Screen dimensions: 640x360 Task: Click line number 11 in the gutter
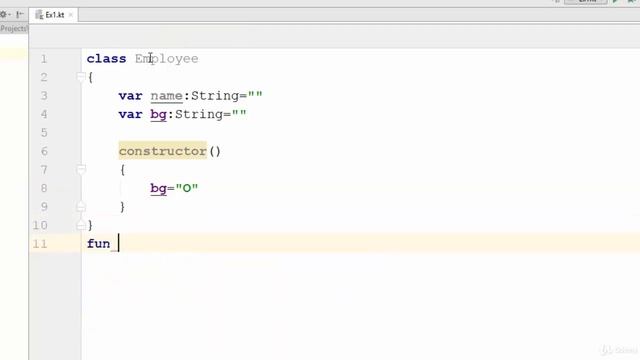tap(40, 244)
